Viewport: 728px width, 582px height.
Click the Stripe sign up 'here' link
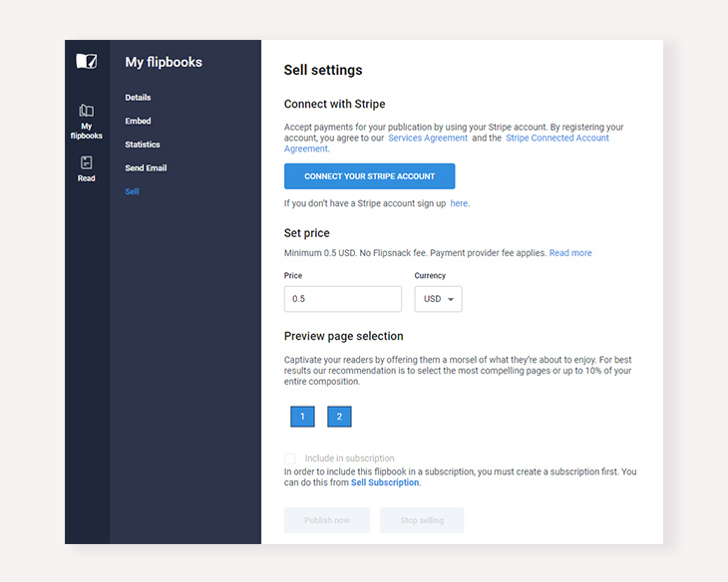pyautogui.click(x=459, y=203)
